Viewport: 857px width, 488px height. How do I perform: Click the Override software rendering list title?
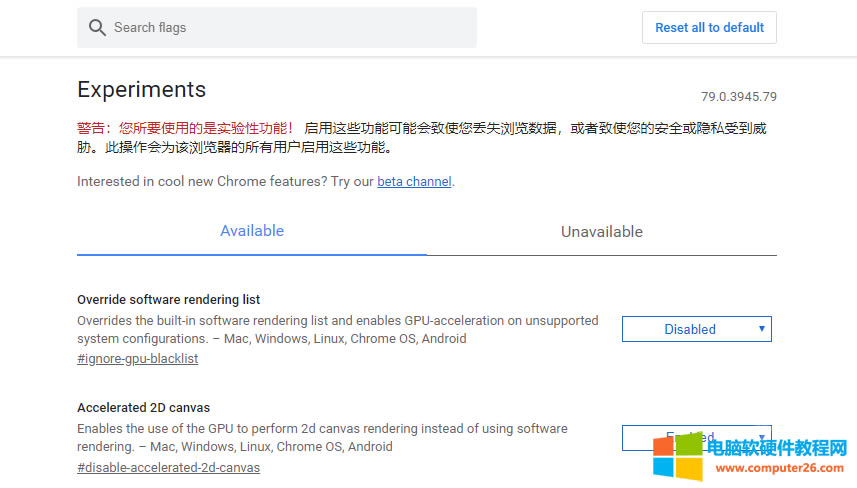coord(168,299)
